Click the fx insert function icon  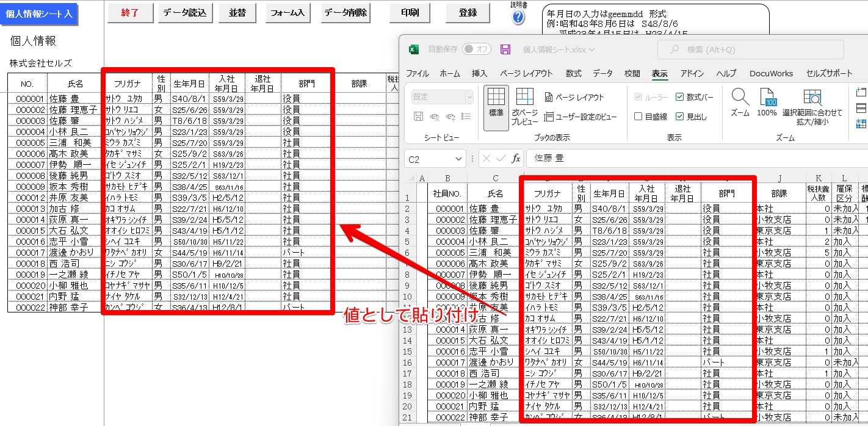click(x=516, y=159)
